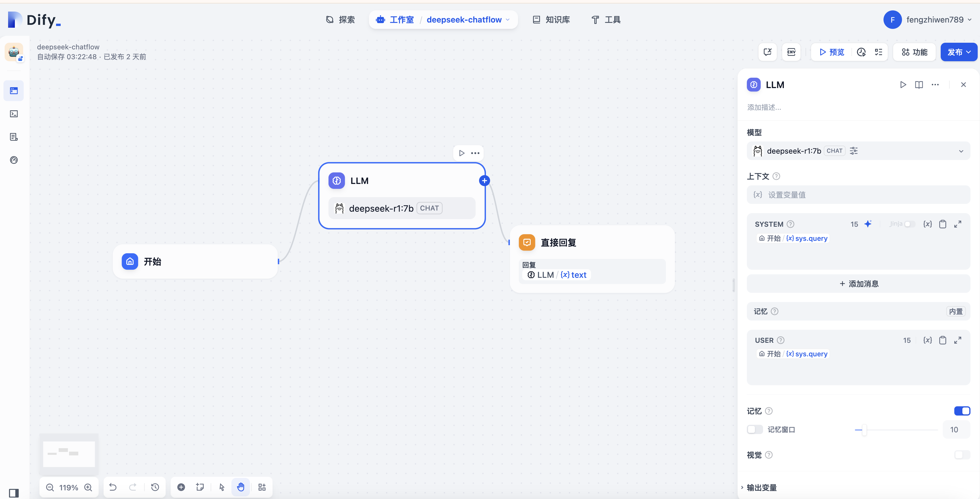Go to the 知识库 knowledge tab

[x=551, y=20]
